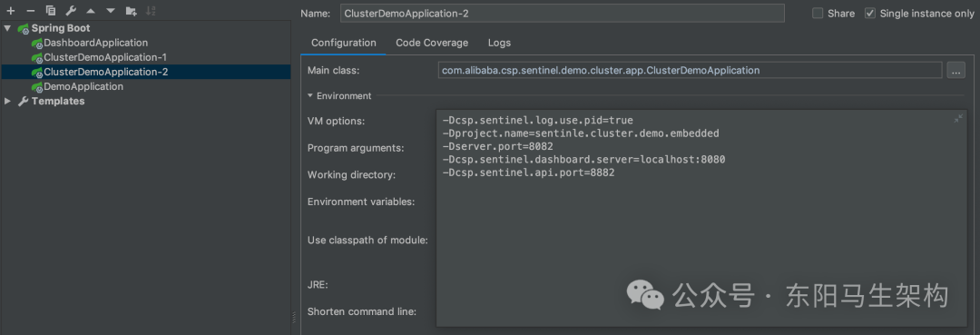Screen dimensions: 980x335
Task: Open Edit Defaults wrench icon
Action: [71, 11]
